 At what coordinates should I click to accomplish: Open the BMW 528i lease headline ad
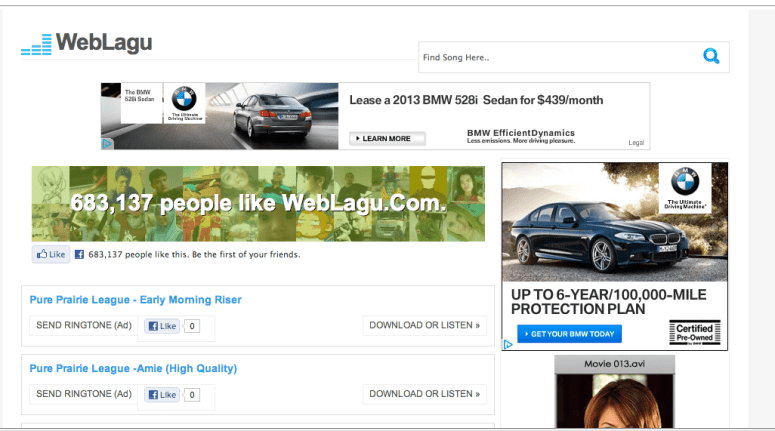pyautogui.click(x=476, y=100)
